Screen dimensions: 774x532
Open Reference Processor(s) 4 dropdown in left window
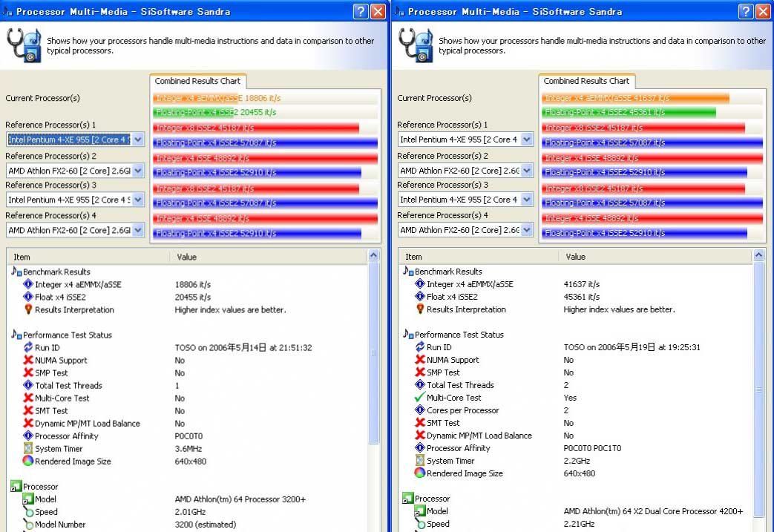(x=138, y=231)
